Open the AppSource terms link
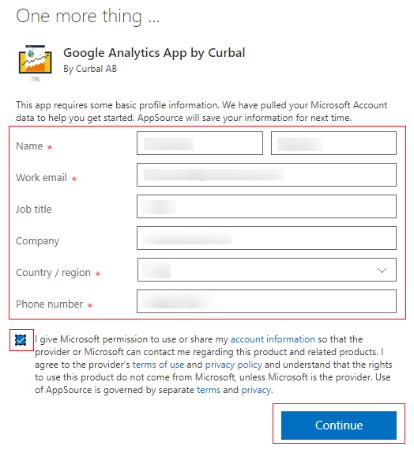414x450 pixels. pyautogui.click(x=208, y=390)
